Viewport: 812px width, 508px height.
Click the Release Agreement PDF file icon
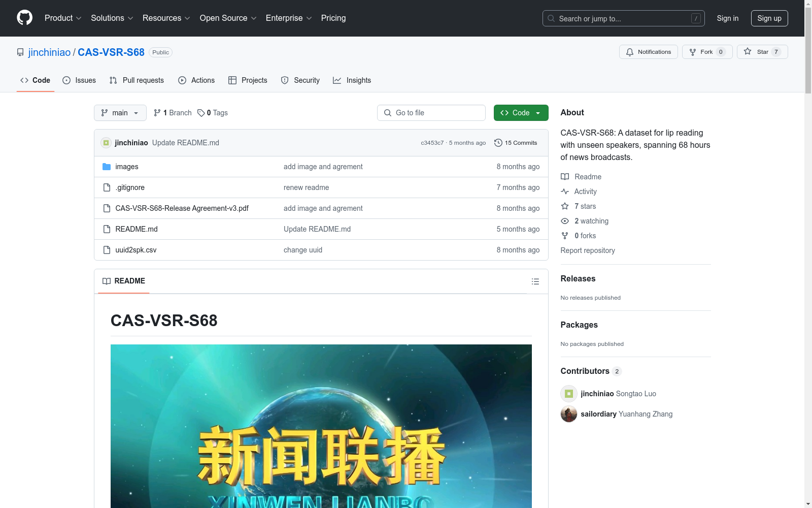[107, 208]
